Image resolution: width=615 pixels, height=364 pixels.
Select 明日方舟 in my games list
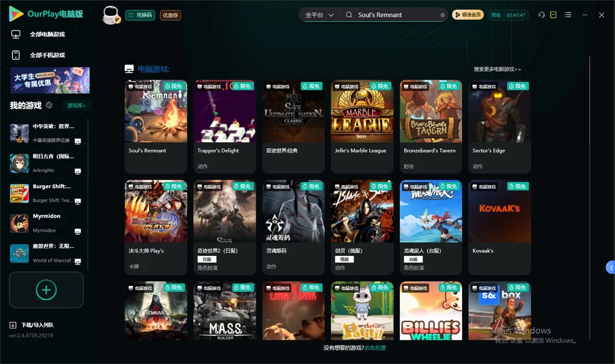46,163
